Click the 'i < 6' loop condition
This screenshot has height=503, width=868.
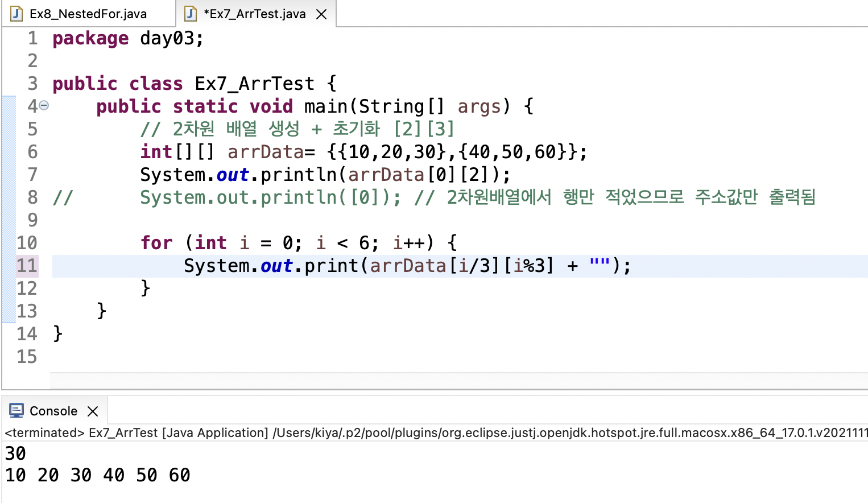(343, 243)
